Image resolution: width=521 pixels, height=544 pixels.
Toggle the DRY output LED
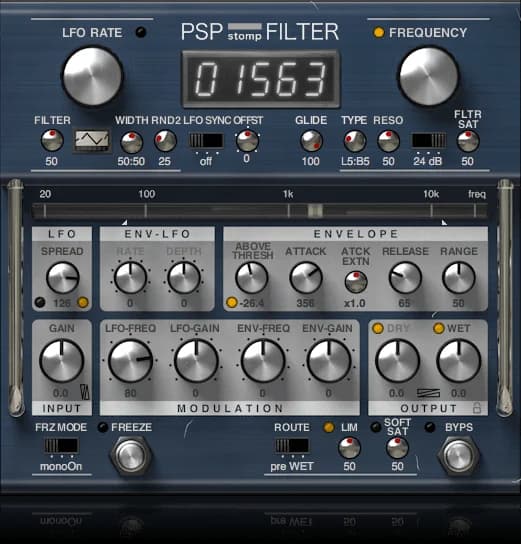tap(378, 328)
